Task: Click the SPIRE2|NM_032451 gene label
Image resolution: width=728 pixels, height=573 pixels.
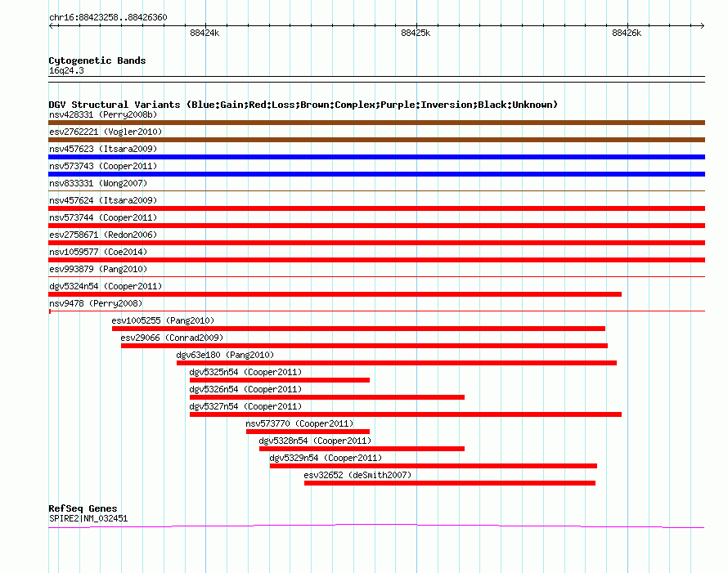Action: 88,518
